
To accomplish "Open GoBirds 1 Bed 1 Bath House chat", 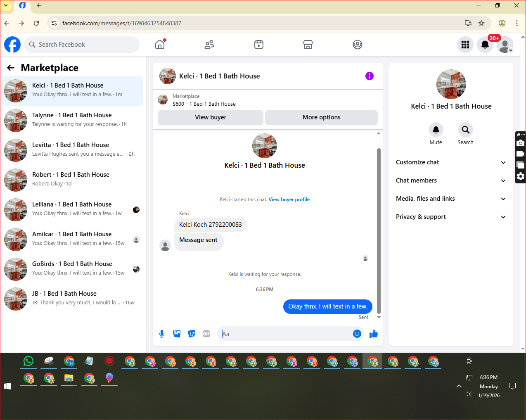I will (x=72, y=269).
